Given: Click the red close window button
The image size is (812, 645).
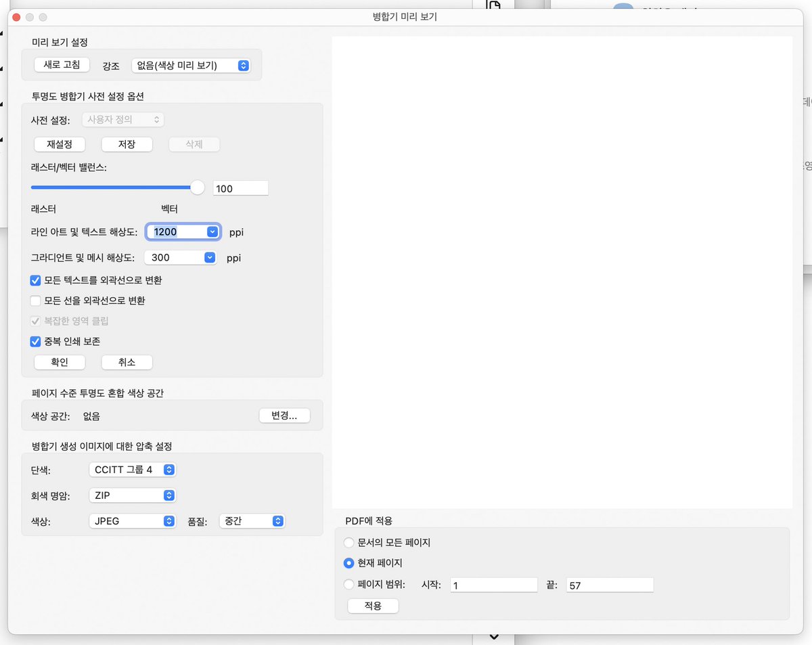Looking at the screenshot, I should pos(17,17).
